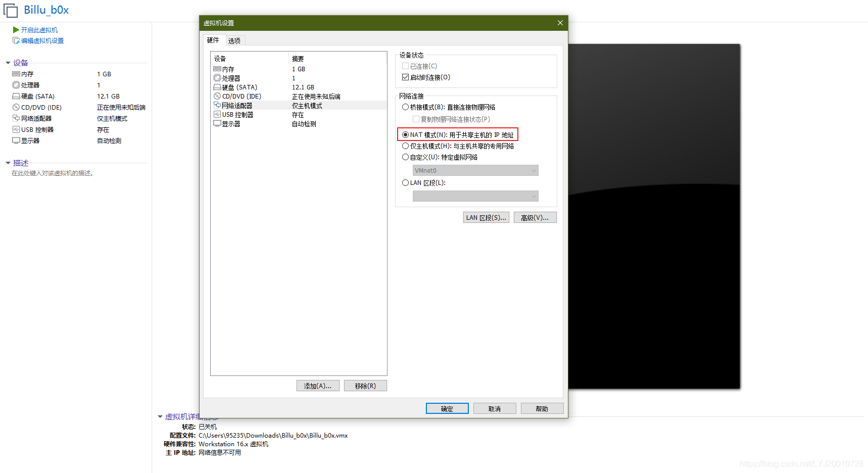Click the 添加(A)... button
Viewport: 868px width, 473px height.
[318, 386]
